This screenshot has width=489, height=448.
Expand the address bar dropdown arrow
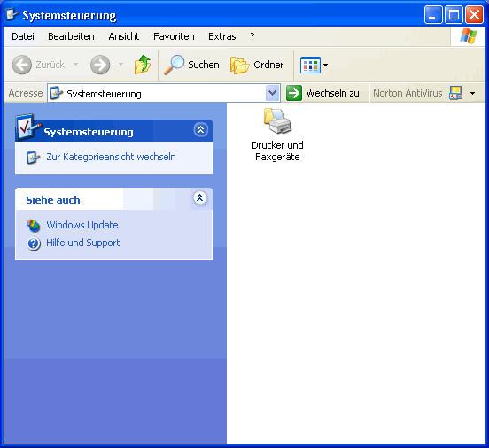(x=272, y=93)
